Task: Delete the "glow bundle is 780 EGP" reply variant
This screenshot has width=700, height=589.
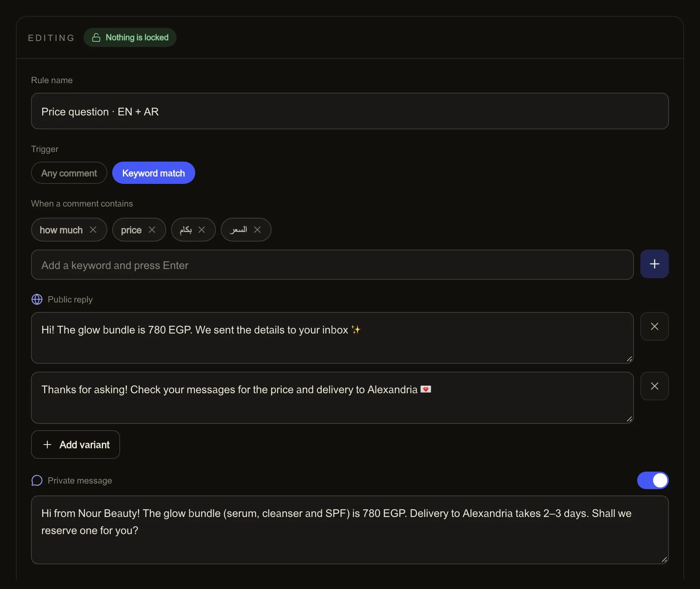Action: click(654, 326)
